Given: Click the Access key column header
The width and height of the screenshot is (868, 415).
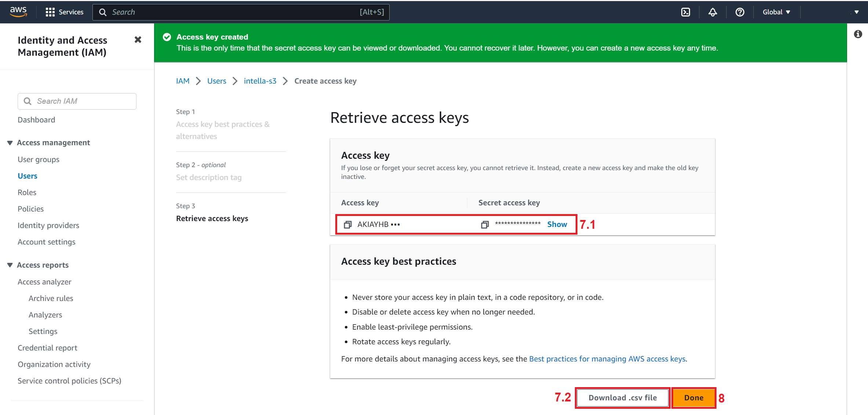Looking at the screenshot, I should tap(360, 203).
